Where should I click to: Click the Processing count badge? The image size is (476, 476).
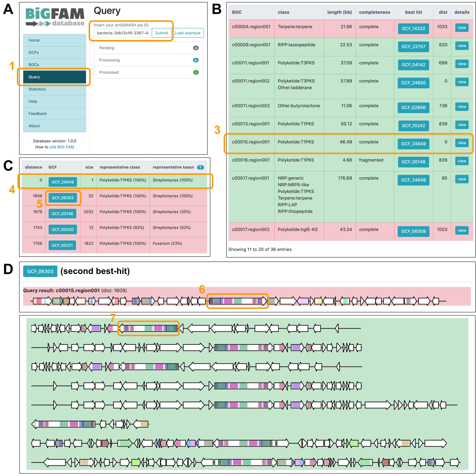[196, 60]
